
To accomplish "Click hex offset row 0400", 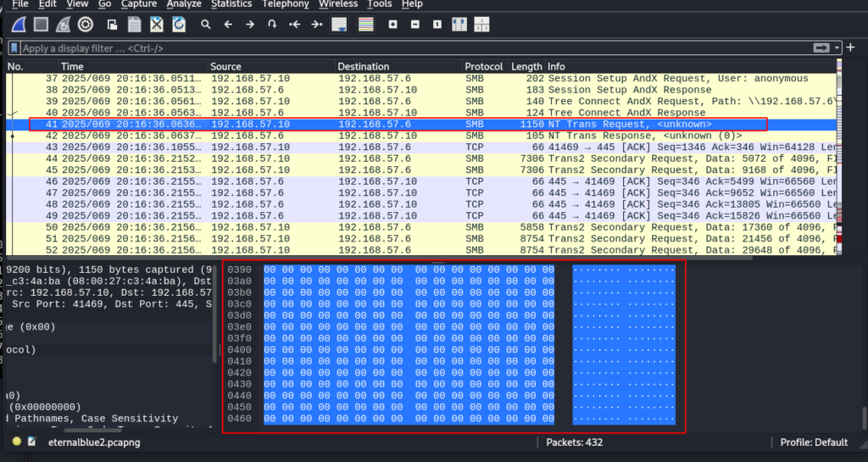I will (x=239, y=350).
